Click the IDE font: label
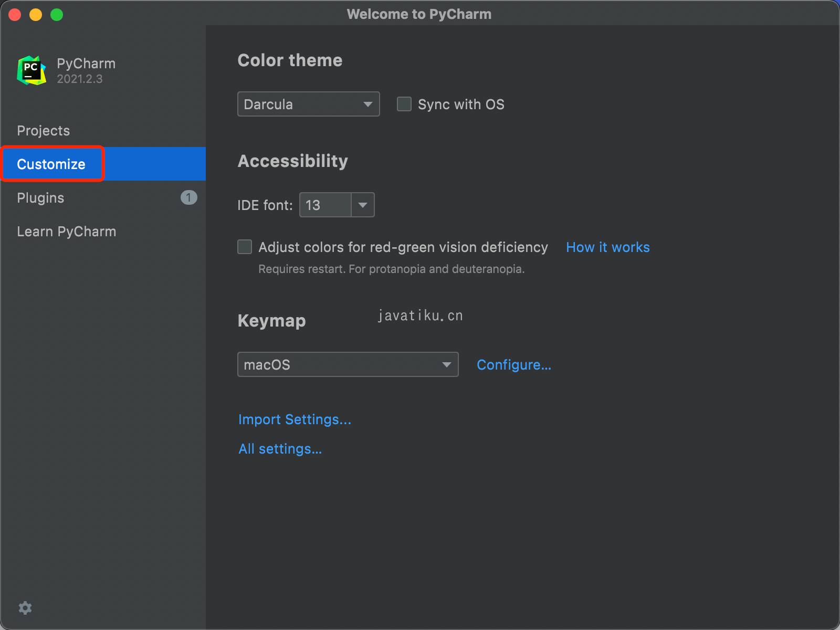This screenshot has width=840, height=630. click(265, 205)
